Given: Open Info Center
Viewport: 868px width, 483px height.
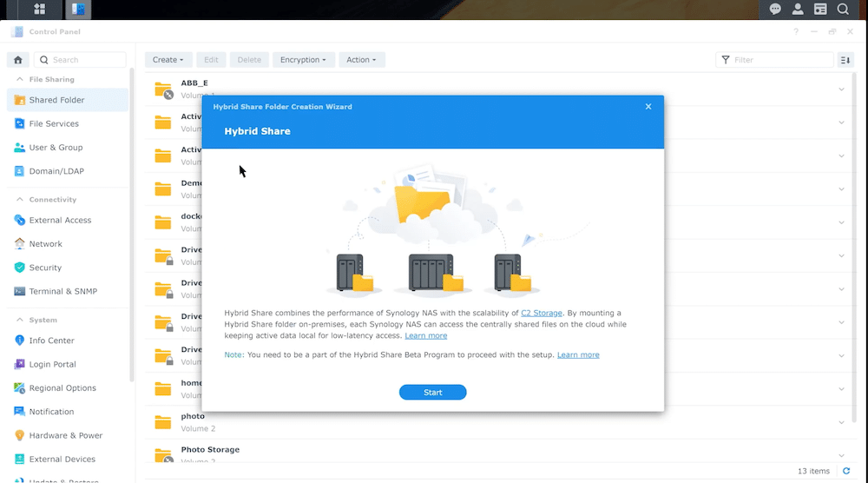Looking at the screenshot, I should 68,341.
